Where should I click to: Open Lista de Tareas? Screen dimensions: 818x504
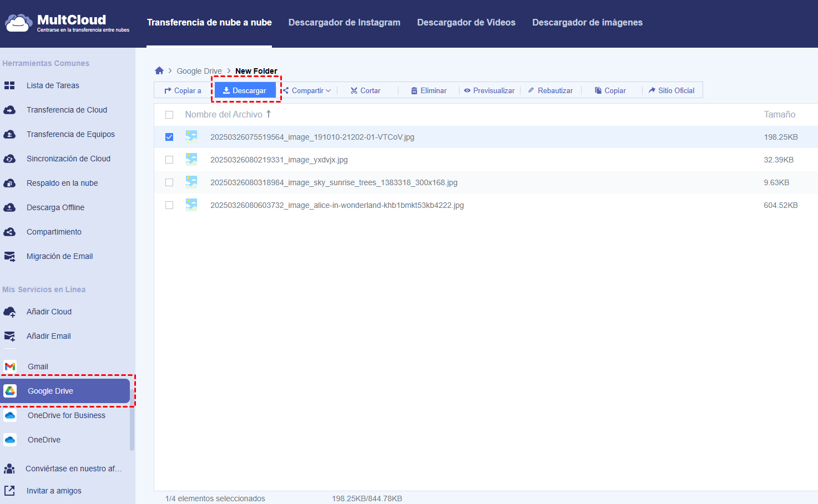53,85
